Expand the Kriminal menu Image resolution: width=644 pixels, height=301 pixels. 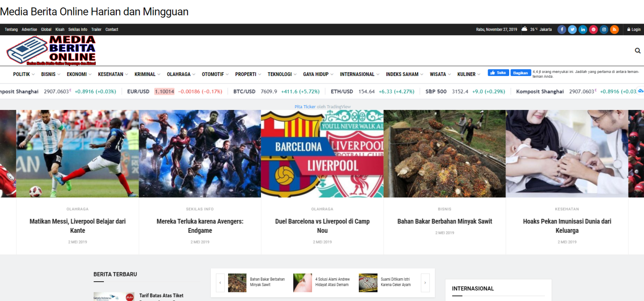pyautogui.click(x=147, y=74)
